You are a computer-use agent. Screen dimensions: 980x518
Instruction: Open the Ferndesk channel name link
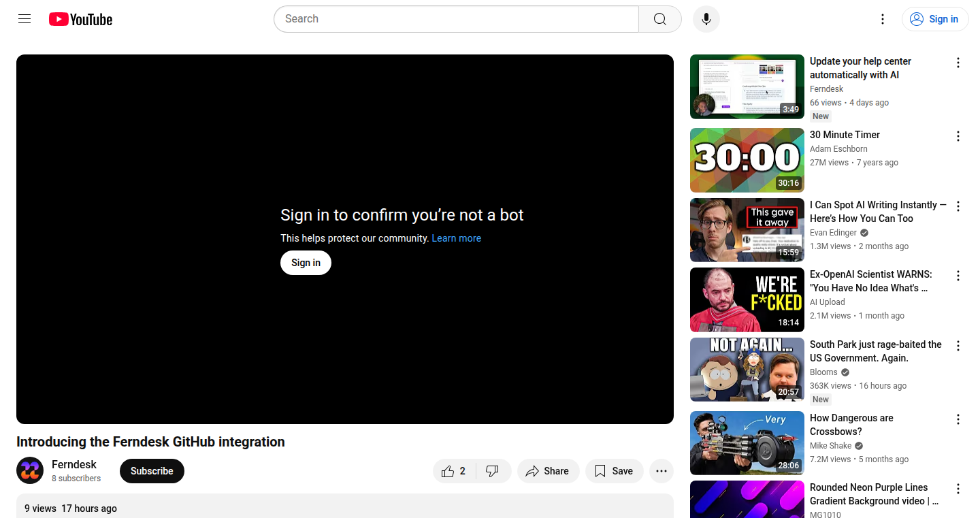coord(74,464)
